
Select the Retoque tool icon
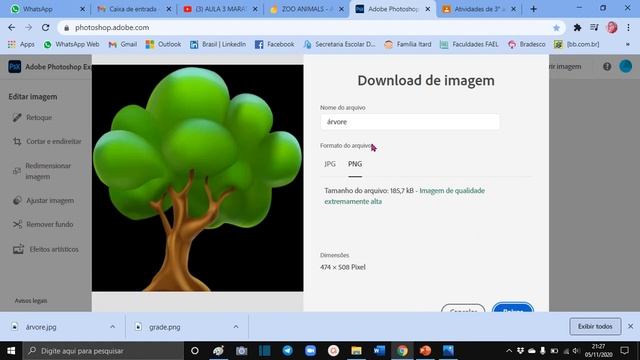click(17, 118)
